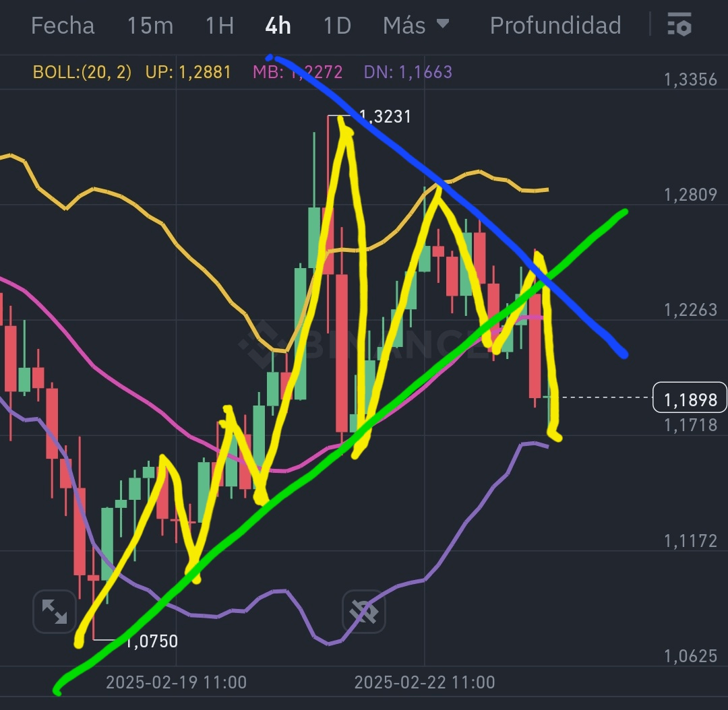Click the 1,0750 low price label
Screen dimensions: 728x710
click(152, 641)
